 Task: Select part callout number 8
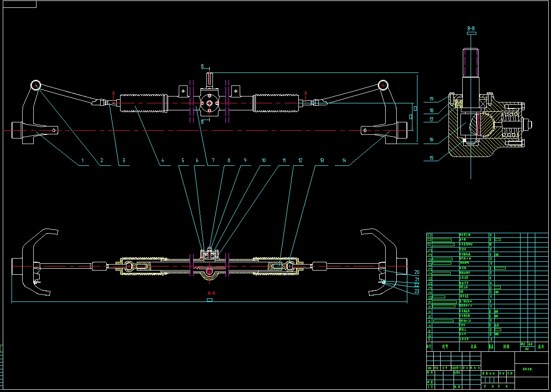coord(229,161)
